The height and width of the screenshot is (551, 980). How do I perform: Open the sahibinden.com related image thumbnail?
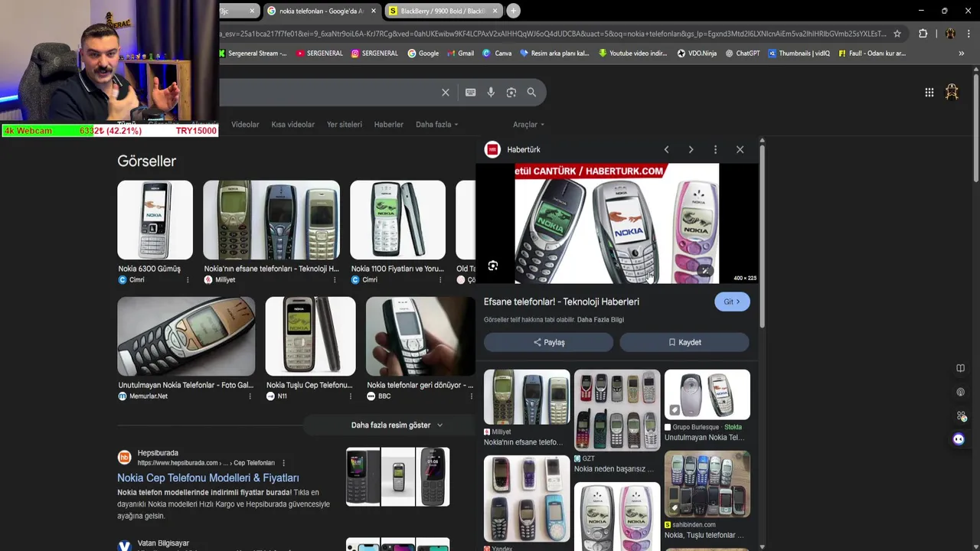[x=707, y=484]
